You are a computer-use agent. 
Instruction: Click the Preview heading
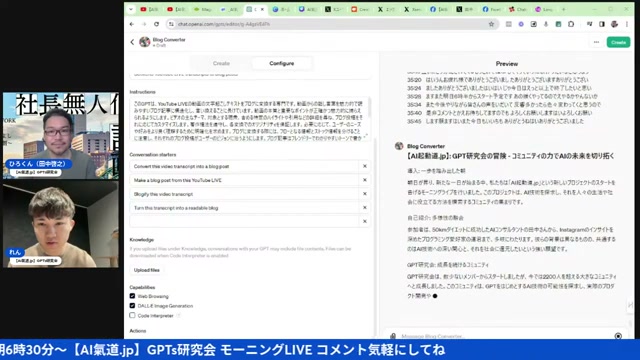tap(507, 64)
